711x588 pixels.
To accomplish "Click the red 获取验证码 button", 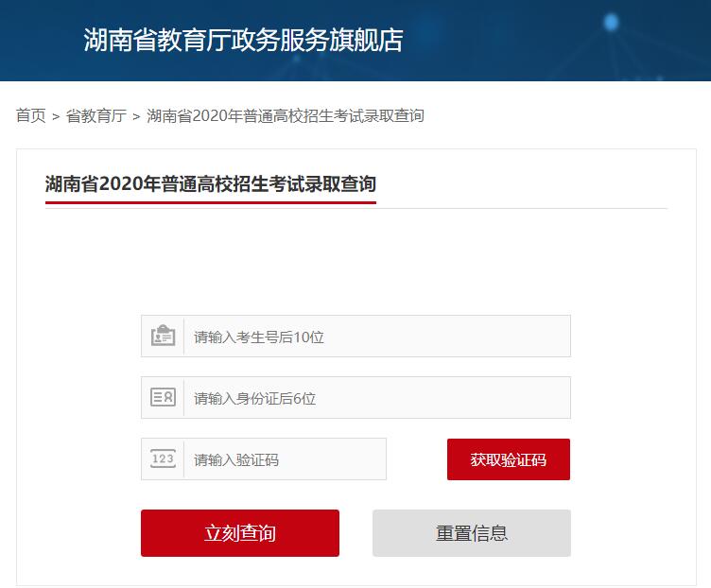I will (509, 459).
